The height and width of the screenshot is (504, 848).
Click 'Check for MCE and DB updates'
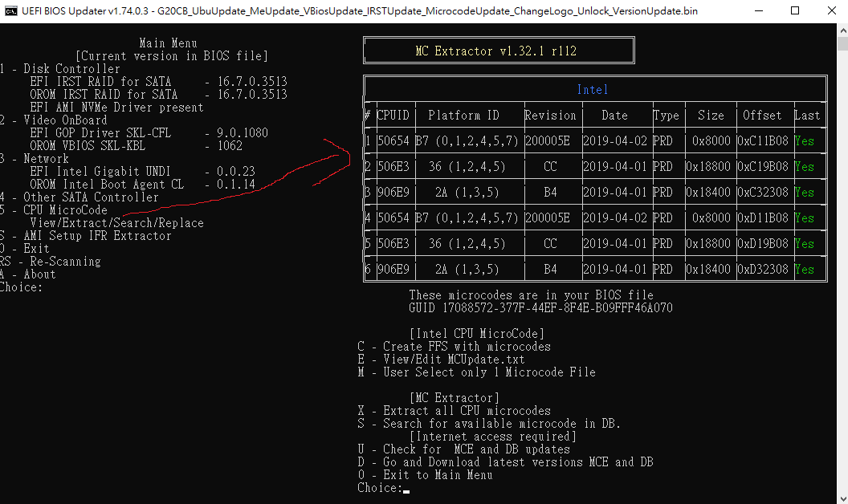pyautogui.click(x=464, y=449)
